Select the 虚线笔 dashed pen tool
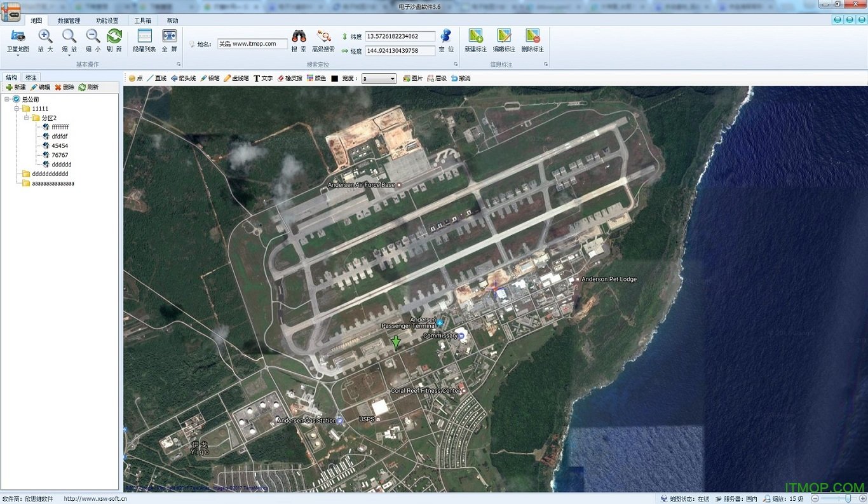Screen dimensions: 868x504 (x=236, y=78)
